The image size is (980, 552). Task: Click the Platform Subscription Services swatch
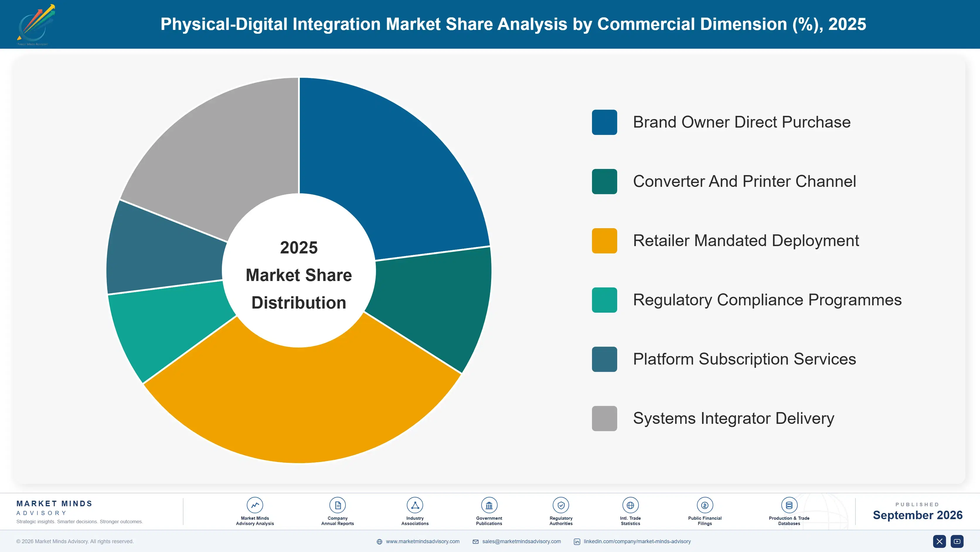tap(604, 359)
